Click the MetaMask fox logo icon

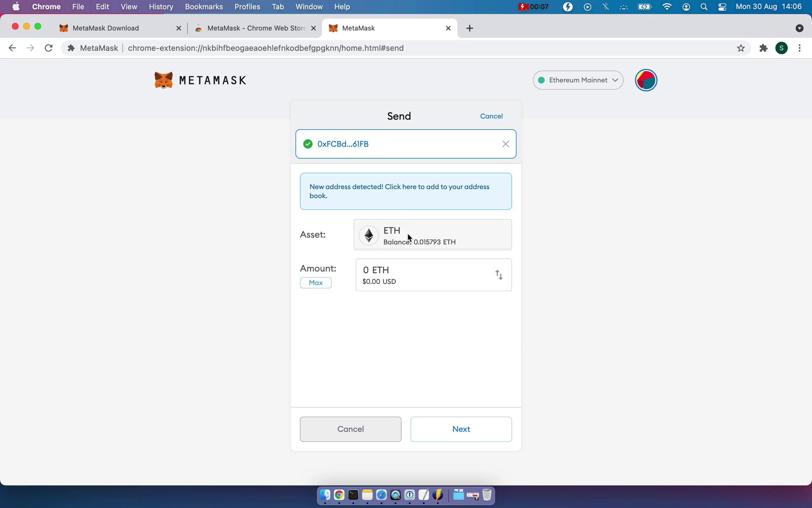click(x=164, y=80)
